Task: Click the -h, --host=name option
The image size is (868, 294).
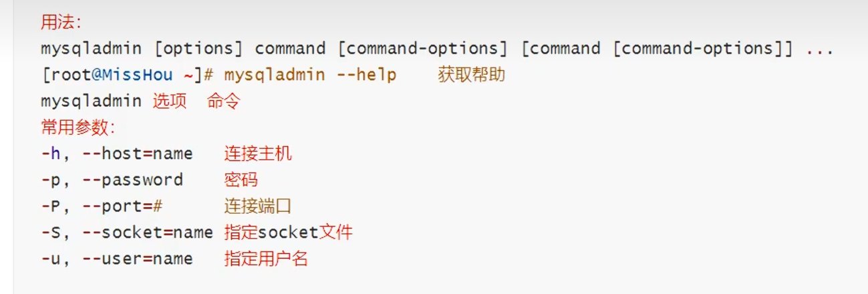Action: 117,154
